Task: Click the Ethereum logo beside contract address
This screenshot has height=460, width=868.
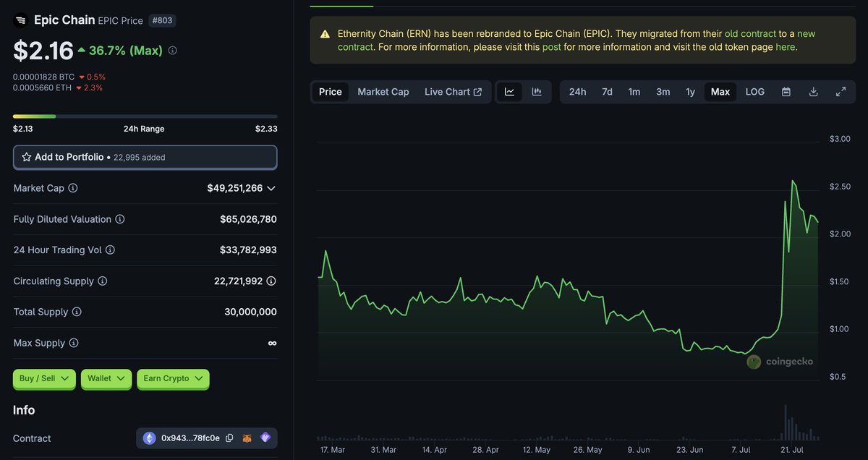Action: [x=150, y=438]
